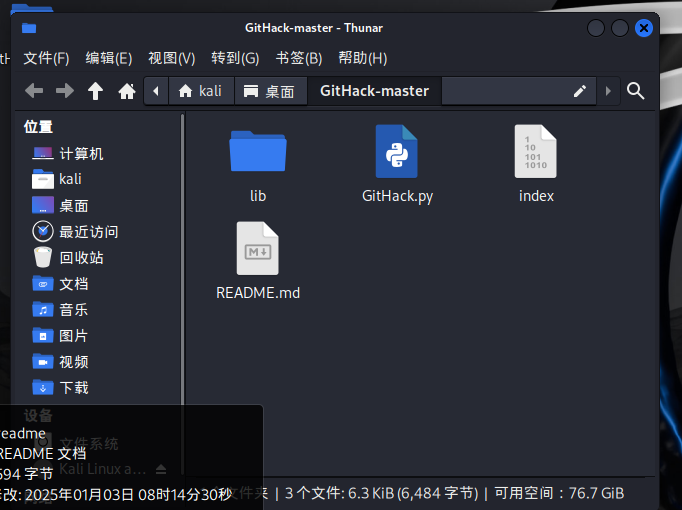Click the 计算机 computer icon in sidebar
Viewport: 682px width, 510px height.
click(43, 153)
